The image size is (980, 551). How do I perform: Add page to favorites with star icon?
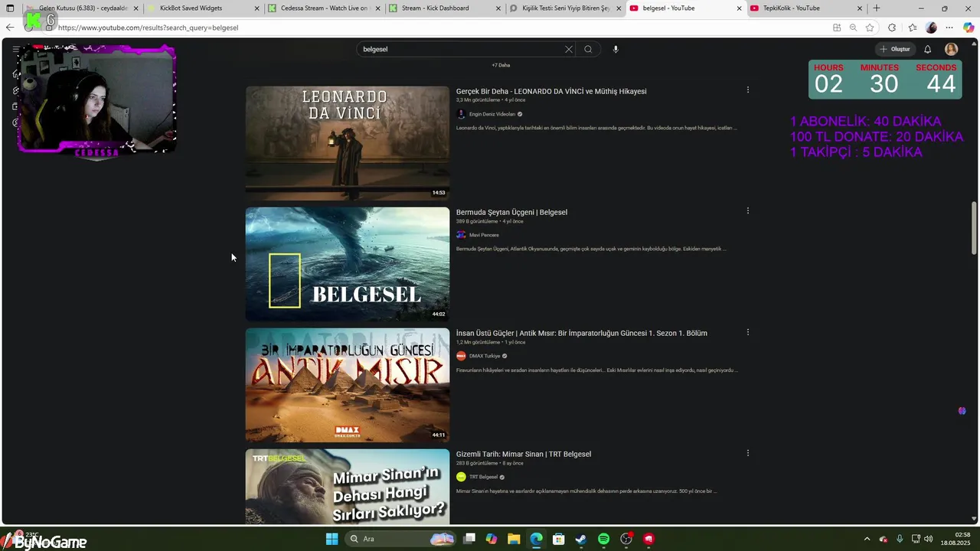tap(870, 28)
